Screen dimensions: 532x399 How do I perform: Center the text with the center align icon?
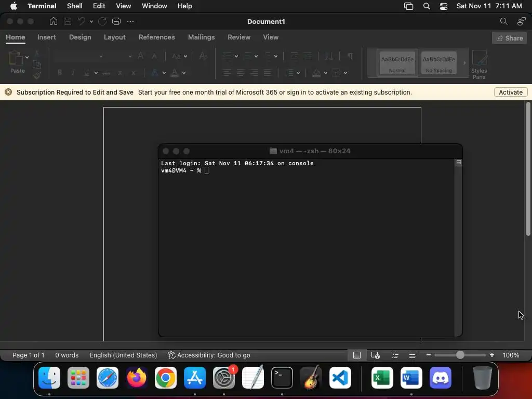[x=240, y=73]
